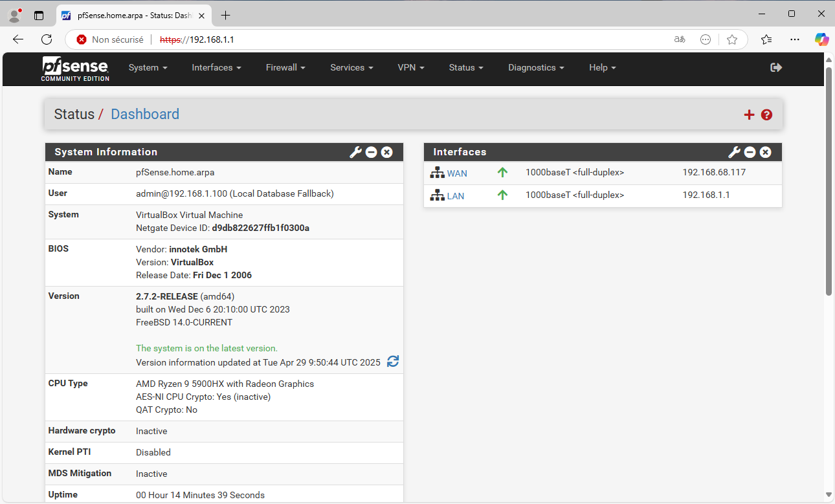
Task: Click the logout icon in navbar
Action: pos(776,67)
